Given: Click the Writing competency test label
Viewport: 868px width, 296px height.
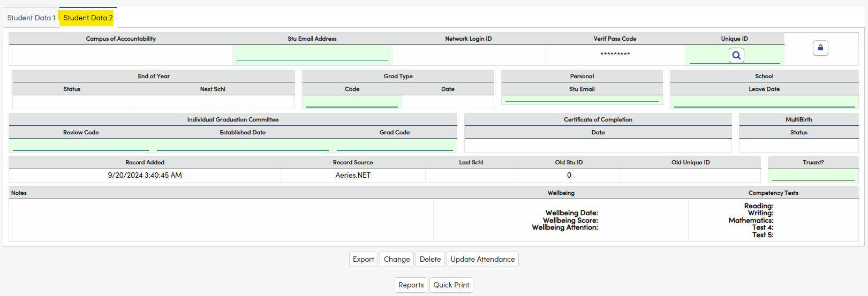Looking at the screenshot, I should coord(761,213).
